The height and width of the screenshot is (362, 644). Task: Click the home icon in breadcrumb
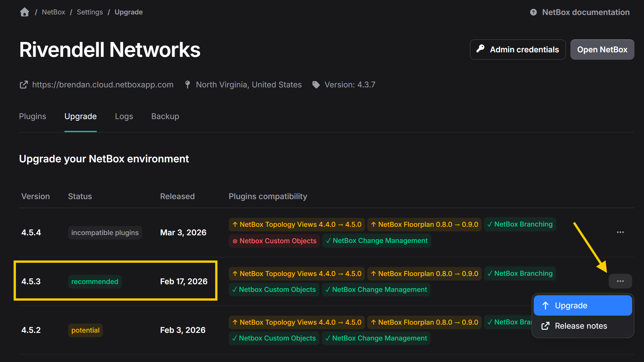point(25,12)
